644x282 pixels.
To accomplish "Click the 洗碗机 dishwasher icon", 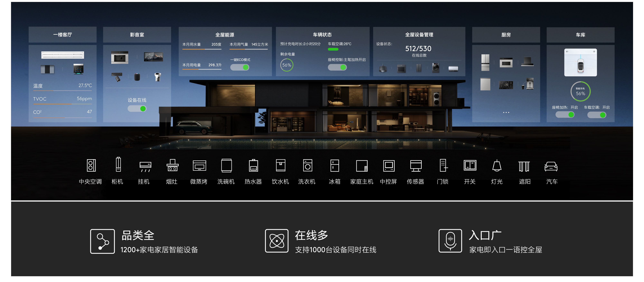I will [x=226, y=166].
